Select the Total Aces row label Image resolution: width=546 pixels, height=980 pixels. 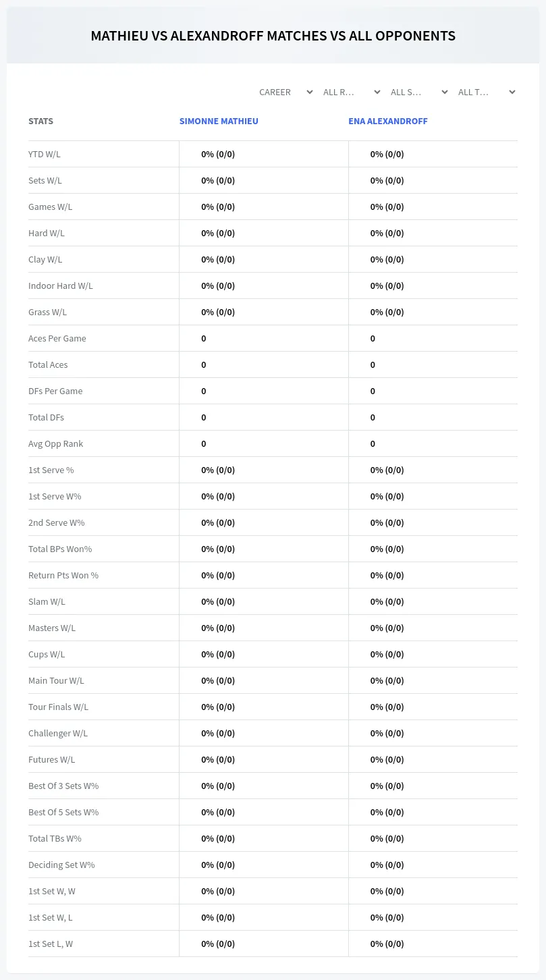[48, 364]
